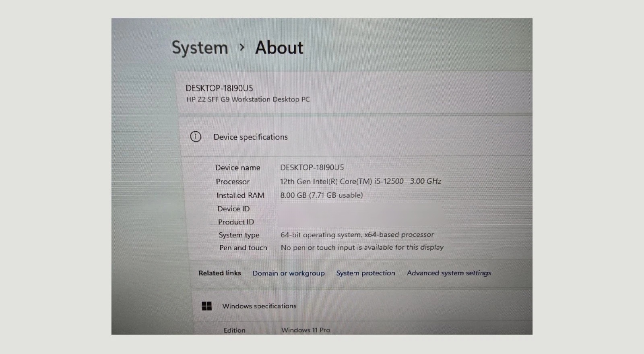Collapse the Device specifications section header
The image size is (644, 354).
pyautogui.click(x=356, y=137)
